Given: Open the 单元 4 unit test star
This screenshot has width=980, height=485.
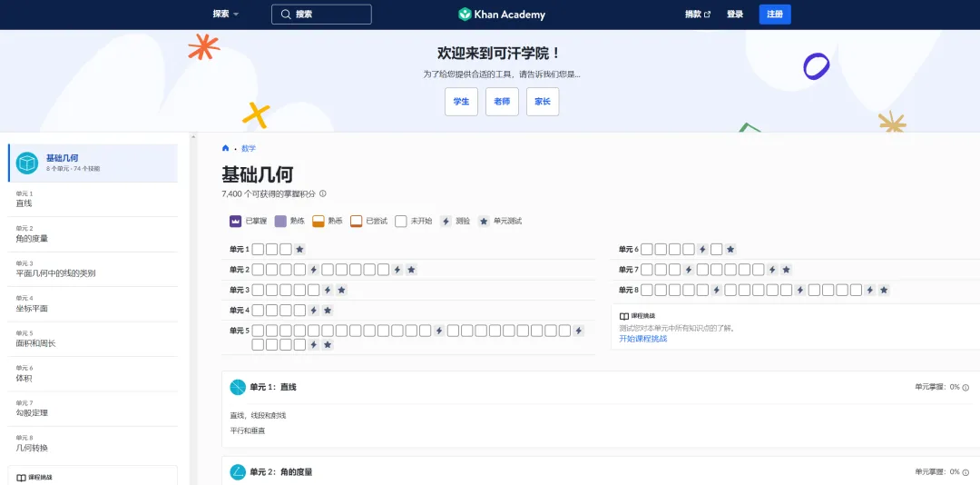Looking at the screenshot, I should [328, 310].
